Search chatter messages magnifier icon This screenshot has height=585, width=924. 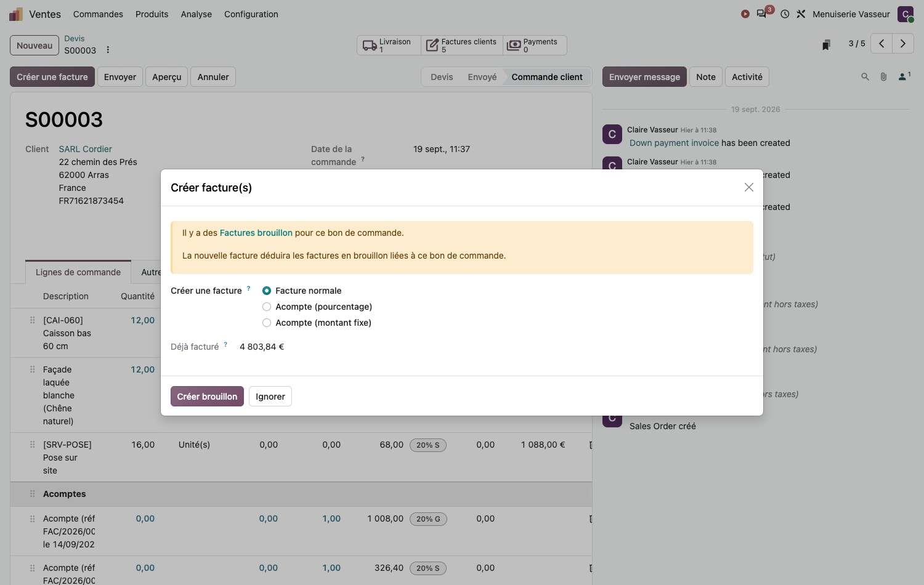click(865, 77)
